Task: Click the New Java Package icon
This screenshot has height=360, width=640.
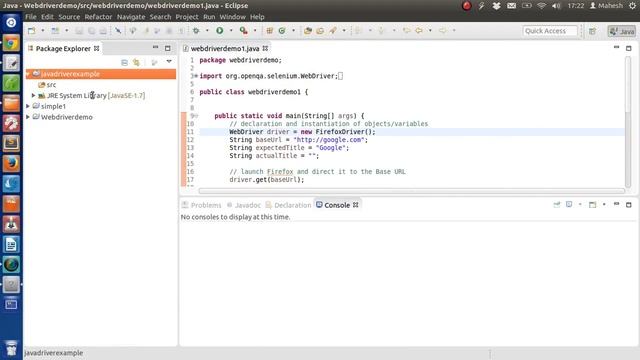Action: (x=269, y=31)
